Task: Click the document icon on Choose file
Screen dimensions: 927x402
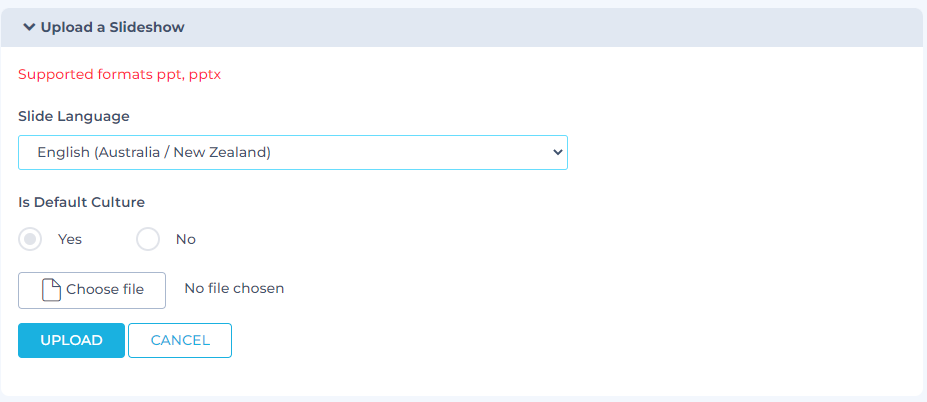Action: tap(51, 290)
